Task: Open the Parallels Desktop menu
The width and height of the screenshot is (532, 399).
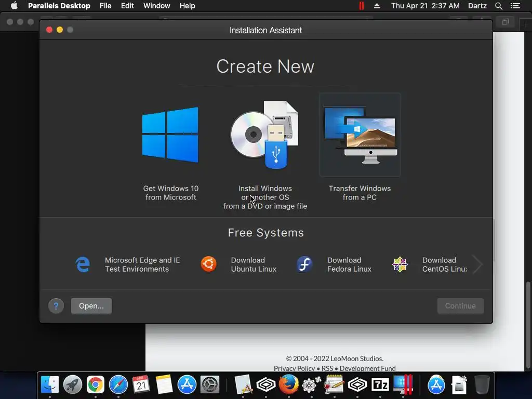Action: 59,6
